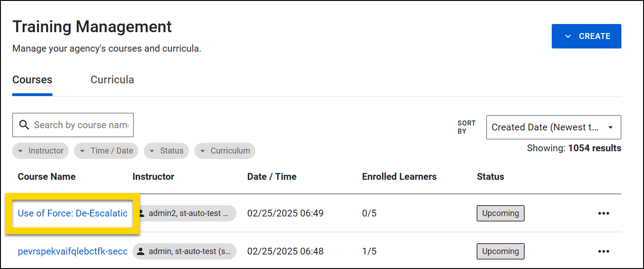Image resolution: width=644 pixels, height=269 pixels.
Task: Click person icon in admin2 instructor chip
Action: [x=141, y=213]
